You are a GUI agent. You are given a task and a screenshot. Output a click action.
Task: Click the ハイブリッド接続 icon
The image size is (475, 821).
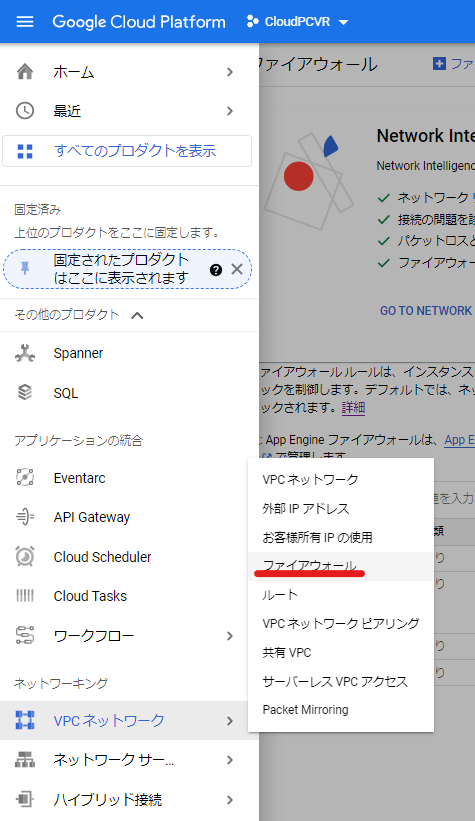pyautogui.click(x=25, y=800)
